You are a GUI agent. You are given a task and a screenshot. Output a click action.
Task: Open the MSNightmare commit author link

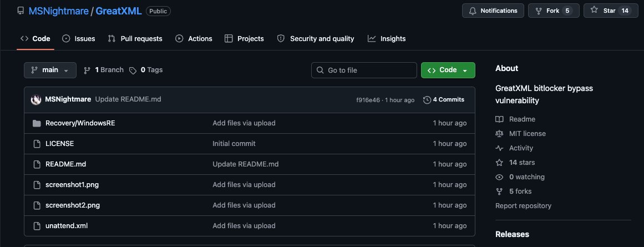coord(68,99)
